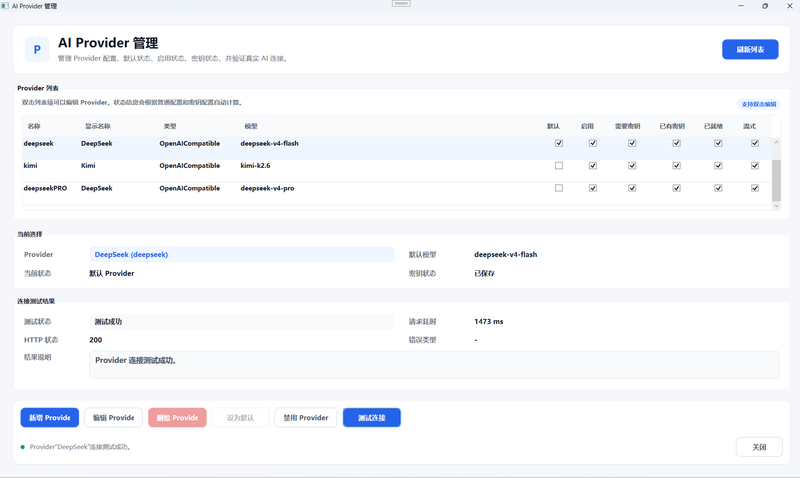Close the dialog with 关闭 button
The height and width of the screenshot is (478, 800).
(759, 447)
